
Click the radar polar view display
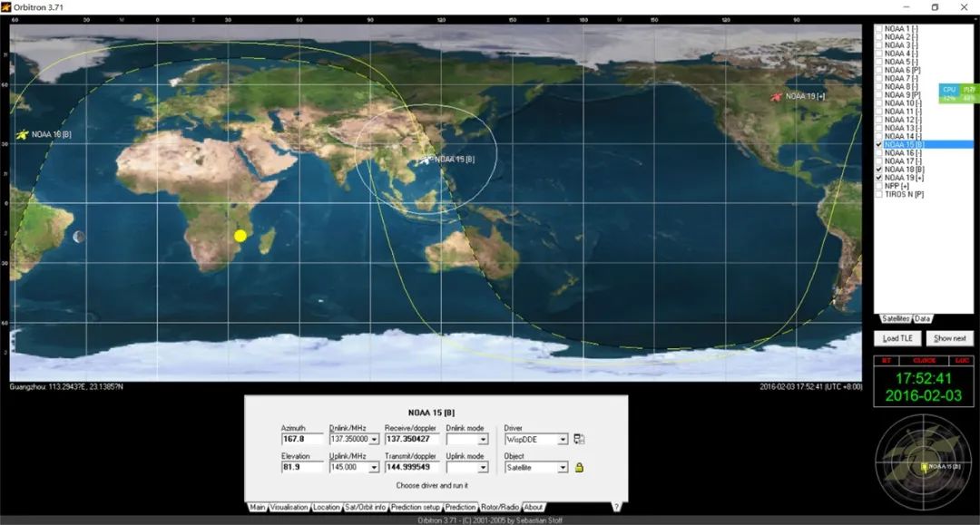(923, 464)
